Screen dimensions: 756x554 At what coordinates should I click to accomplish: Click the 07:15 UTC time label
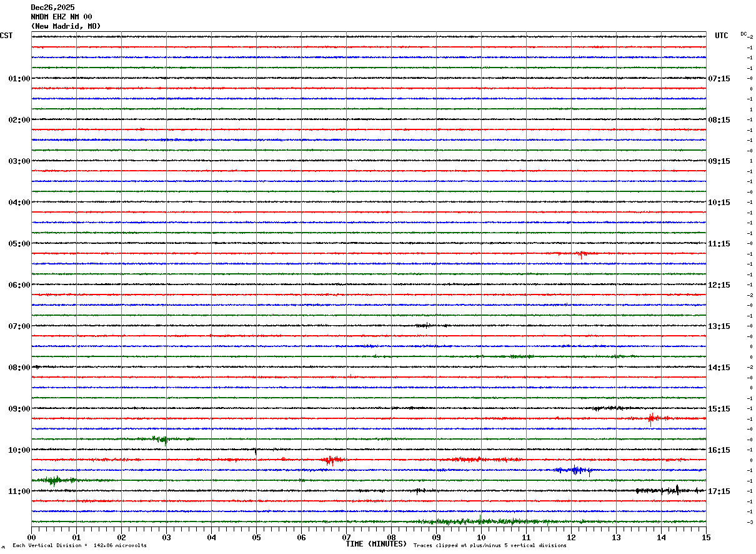pyautogui.click(x=719, y=79)
